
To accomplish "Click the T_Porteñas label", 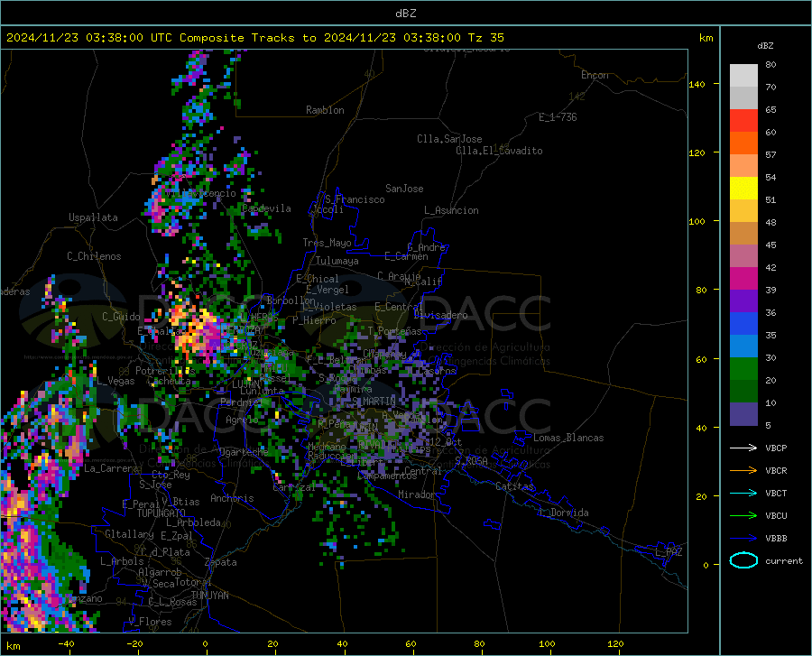I will [x=394, y=330].
